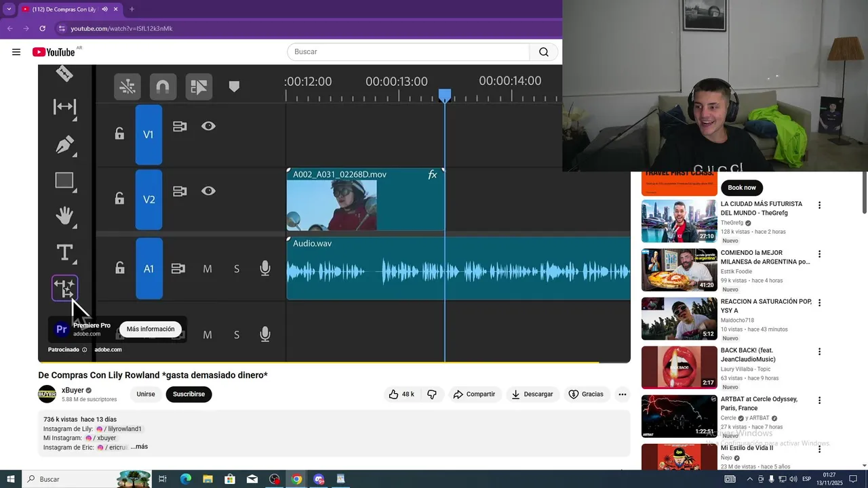Open a new Chrome tab

[x=132, y=9]
